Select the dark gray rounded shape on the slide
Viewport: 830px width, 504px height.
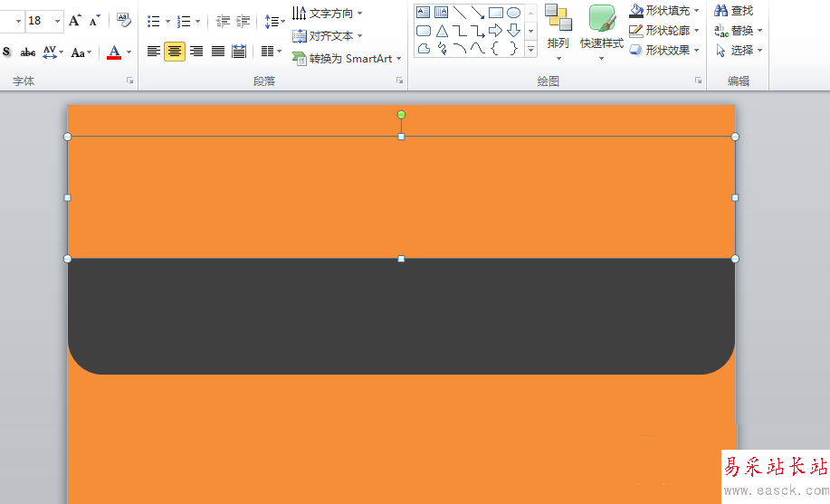(x=401, y=317)
